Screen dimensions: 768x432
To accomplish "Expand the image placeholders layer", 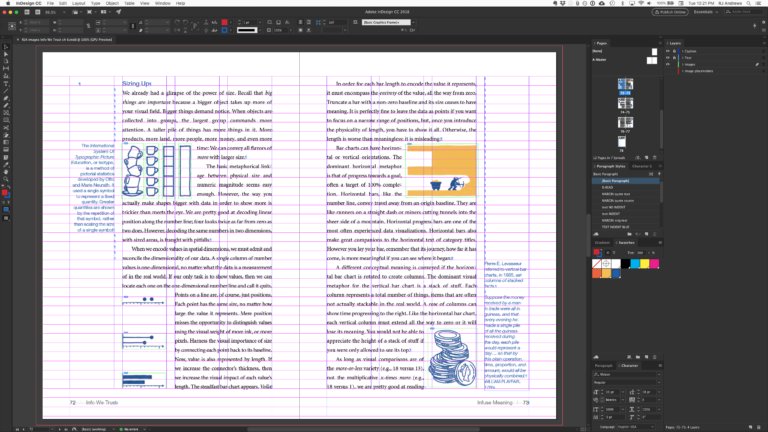I will pos(683,71).
